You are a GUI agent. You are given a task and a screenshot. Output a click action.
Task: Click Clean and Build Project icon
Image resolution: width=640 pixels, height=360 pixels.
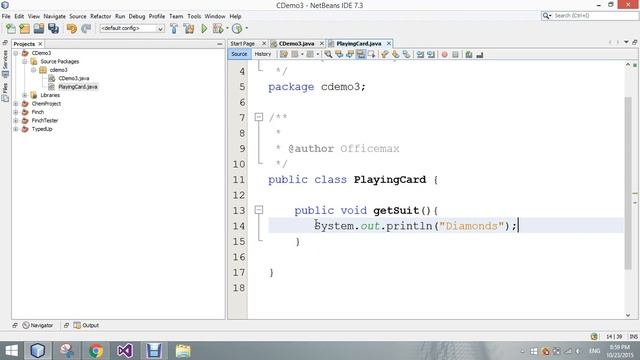click(189, 29)
